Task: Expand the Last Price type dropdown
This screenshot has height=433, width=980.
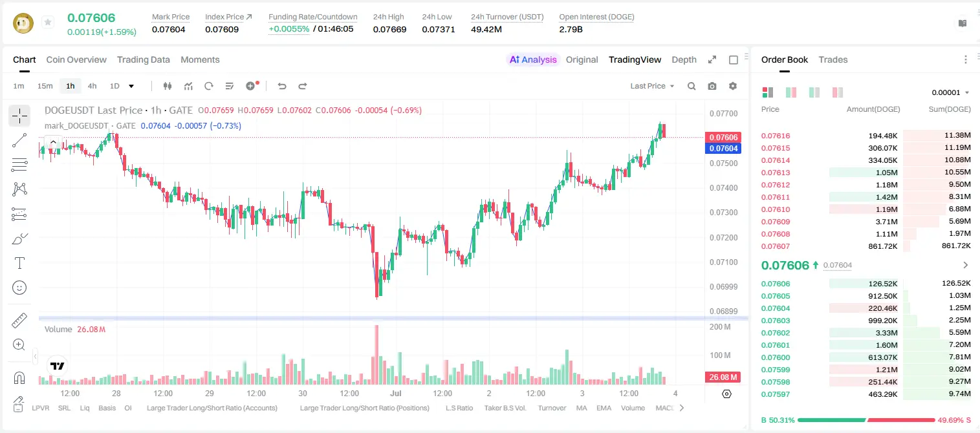Action: (652, 86)
